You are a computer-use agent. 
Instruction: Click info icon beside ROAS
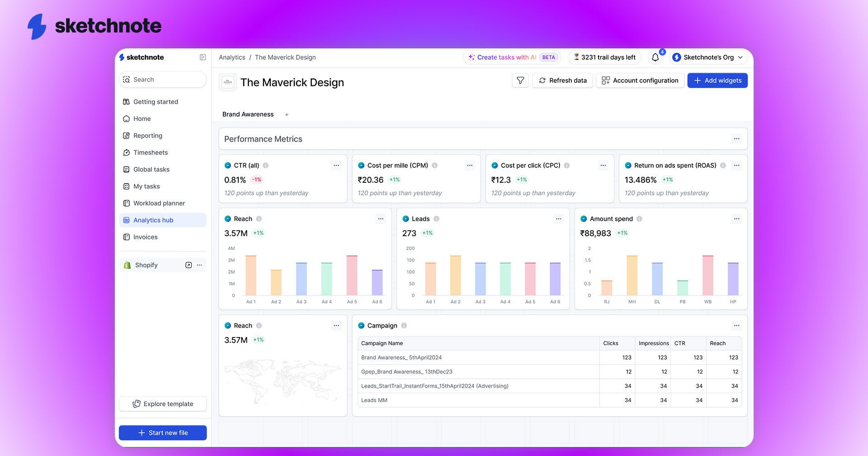tap(723, 166)
